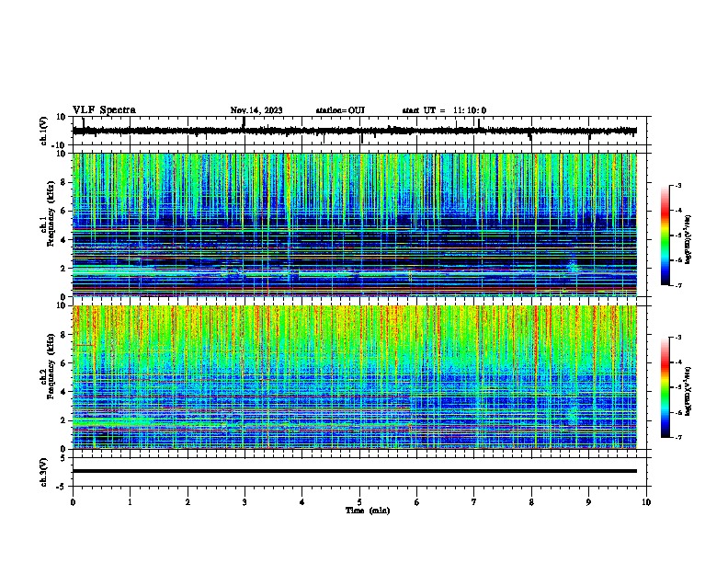This screenshot has height=563, width=728.
Task: Click tick label 10 on the Time axis
Action: 646,502
